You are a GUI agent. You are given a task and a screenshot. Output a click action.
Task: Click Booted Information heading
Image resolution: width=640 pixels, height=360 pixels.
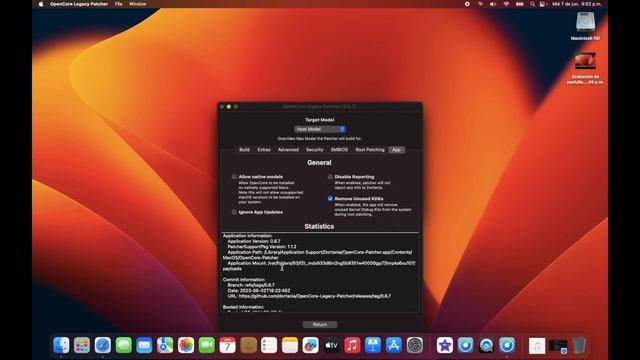coord(243,307)
